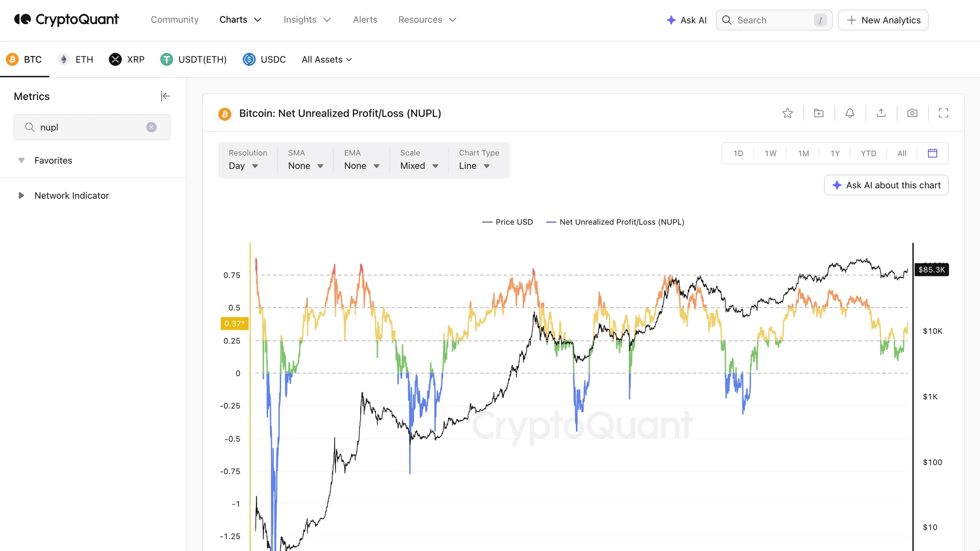Click the plus icon on New Analytics
The width and height of the screenshot is (980, 551).
click(x=852, y=20)
